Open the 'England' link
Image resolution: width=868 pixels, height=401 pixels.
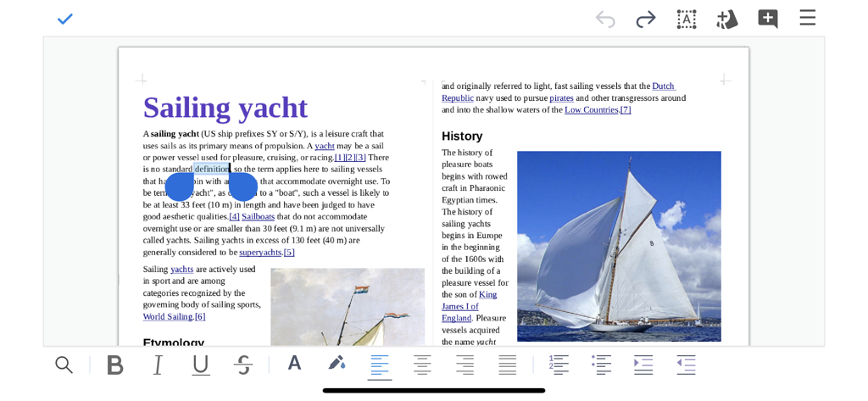pyautogui.click(x=456, y=318)
